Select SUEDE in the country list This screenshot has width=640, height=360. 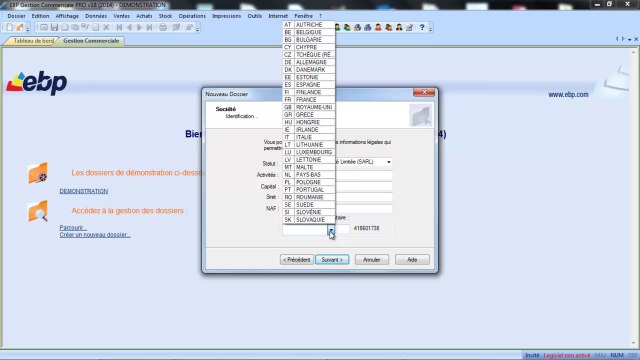(309, 204)
